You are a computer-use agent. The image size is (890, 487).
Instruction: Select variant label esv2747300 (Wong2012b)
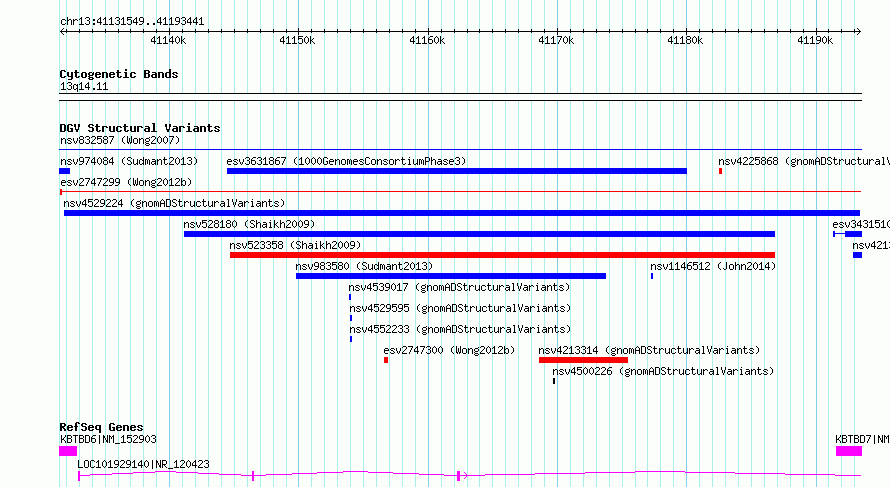pos(450,350)
